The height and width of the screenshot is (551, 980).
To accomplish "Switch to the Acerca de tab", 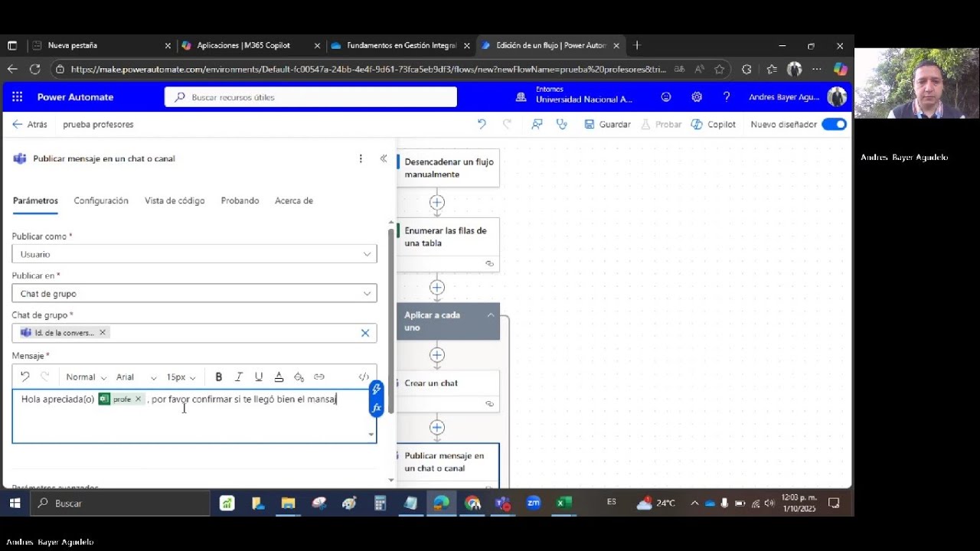I will [x=294, y=201].
